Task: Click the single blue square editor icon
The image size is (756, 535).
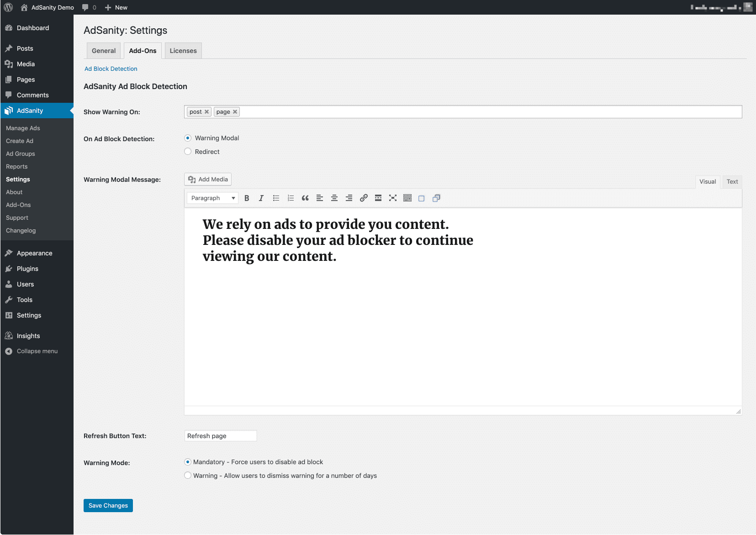Action: (x=422, y=198)
